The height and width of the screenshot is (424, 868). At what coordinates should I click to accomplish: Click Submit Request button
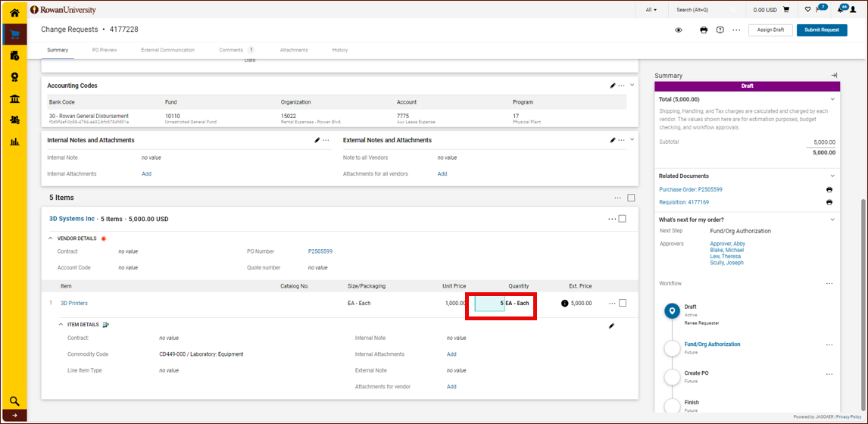pos(822,30)
